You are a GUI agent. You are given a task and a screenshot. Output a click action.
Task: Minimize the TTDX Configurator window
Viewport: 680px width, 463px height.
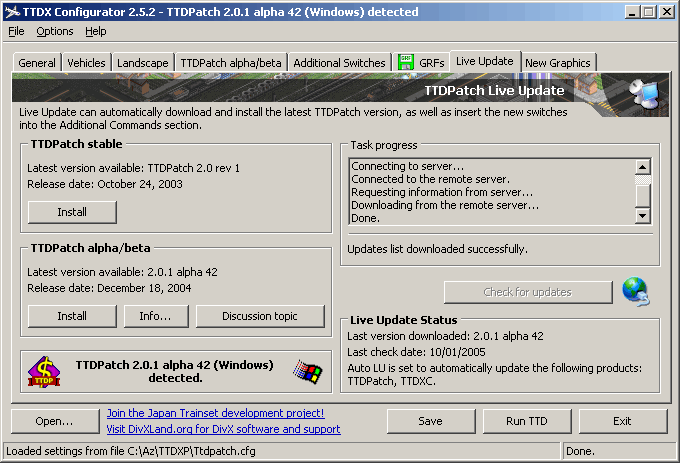[x=633, y=12]
